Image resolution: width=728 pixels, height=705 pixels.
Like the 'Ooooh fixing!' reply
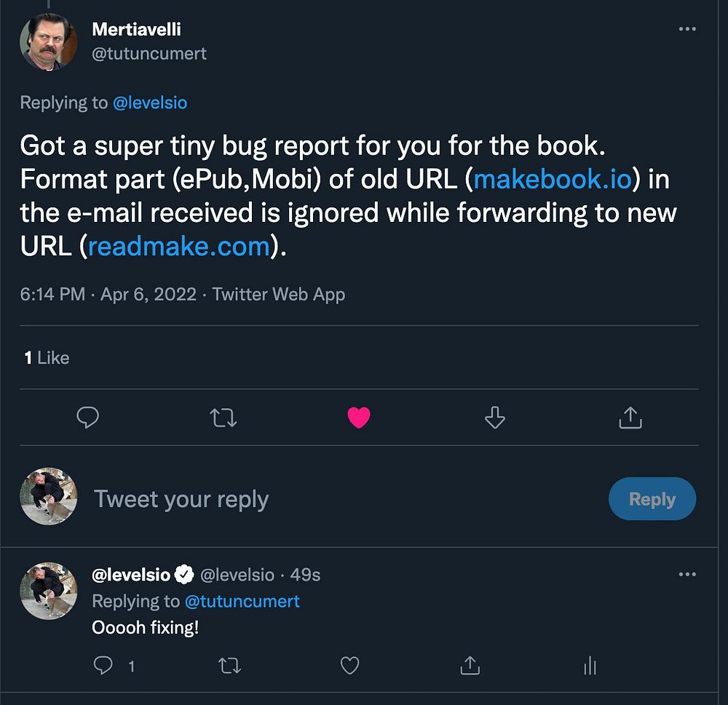(x=350, y=665)
